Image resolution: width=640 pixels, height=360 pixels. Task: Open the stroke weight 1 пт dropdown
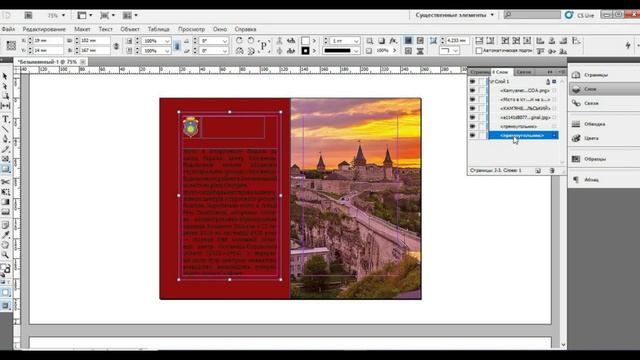356,41
